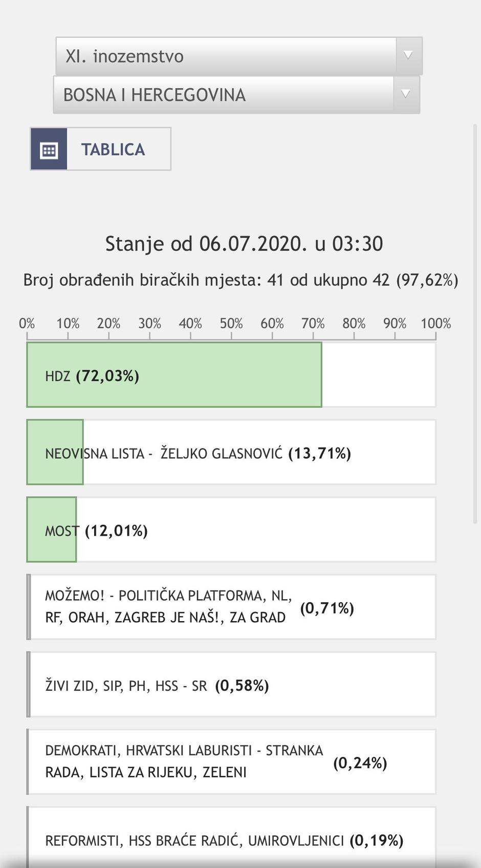Click the table grid icon beside TABLICA
This screenshot has width=481, height=868.
pyautogui.click(x=49, y=150)
